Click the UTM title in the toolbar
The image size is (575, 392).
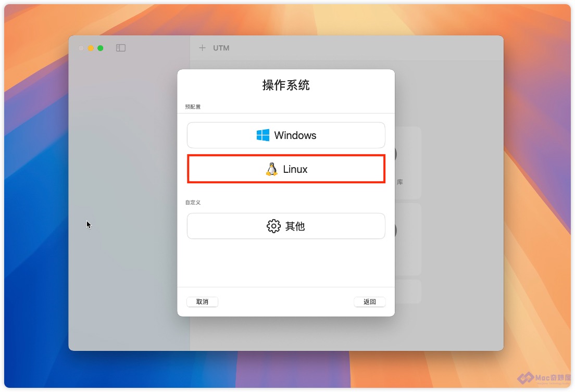coord(221,48)
